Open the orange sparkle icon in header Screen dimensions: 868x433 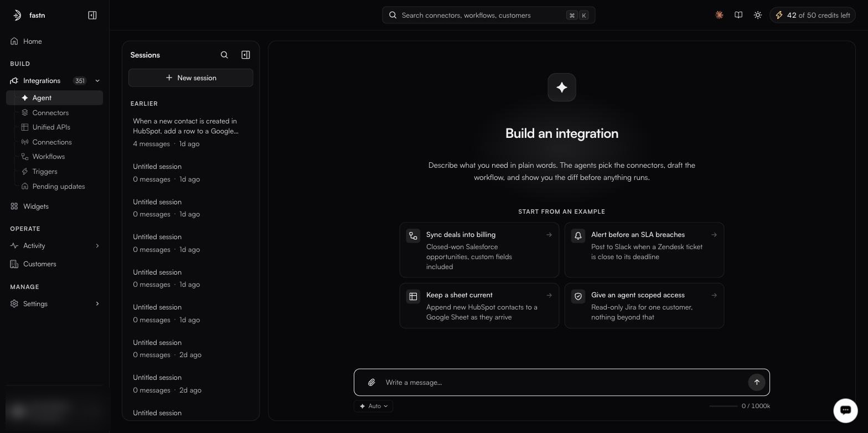[x=719, y=15]
